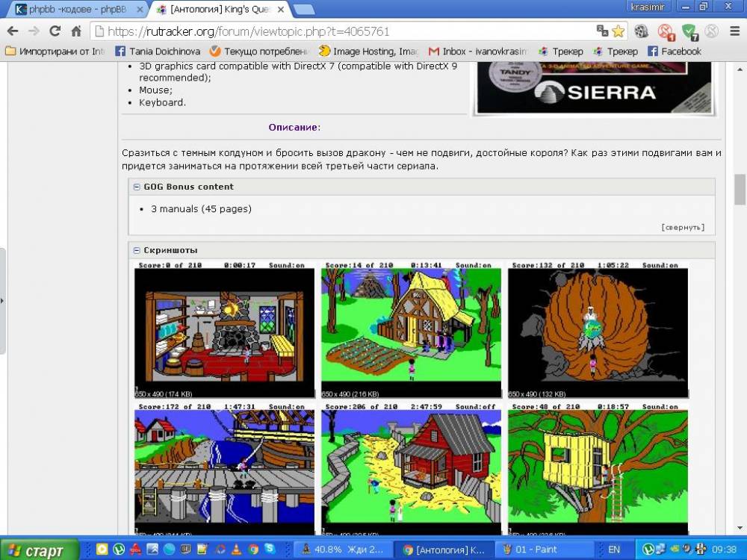This screenshot has height=560, width=747.
Task: Launch the picture viewer quick-launch icon
Action: [152, 549]
